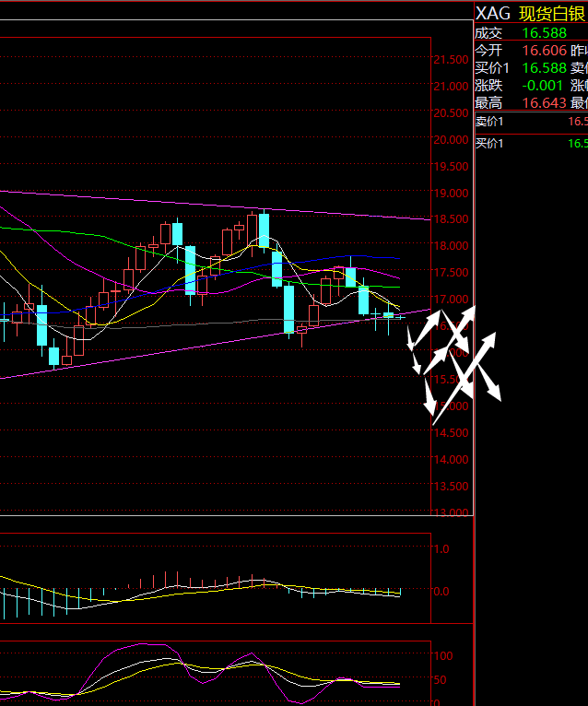This screenshot has width=588, height=706.
Task: Click the 现货白银 instrument name
Action: 552,14
